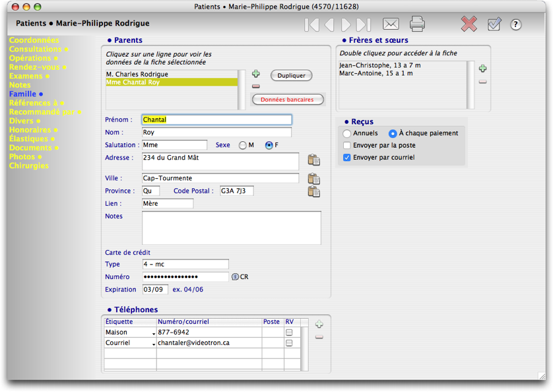Remove a sibling with the minus icon
Screen dimensions: 553x392
coord(483,82)
